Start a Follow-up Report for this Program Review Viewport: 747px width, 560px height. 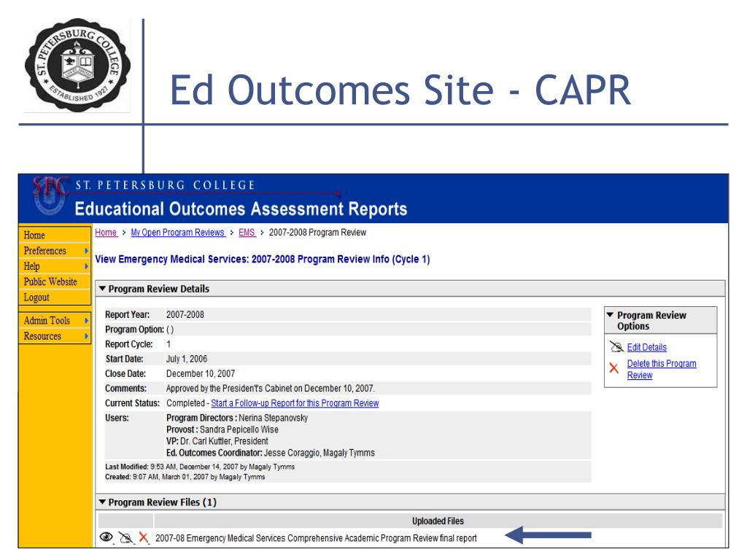click(295, 402)
